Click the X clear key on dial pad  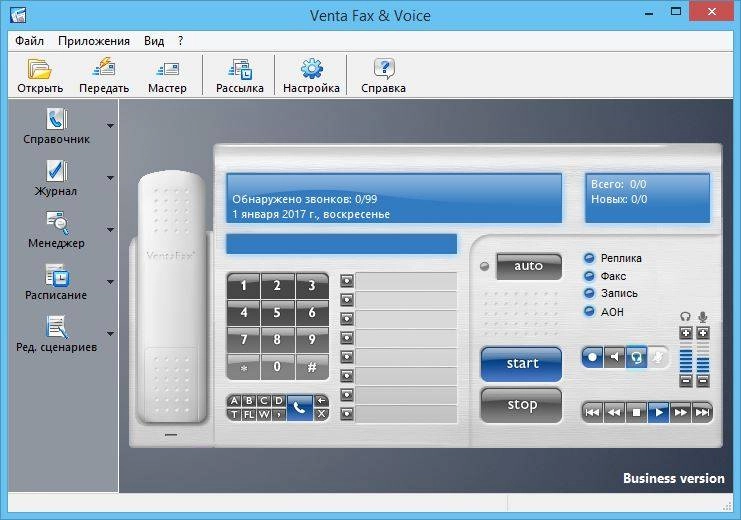coord(321,414)
